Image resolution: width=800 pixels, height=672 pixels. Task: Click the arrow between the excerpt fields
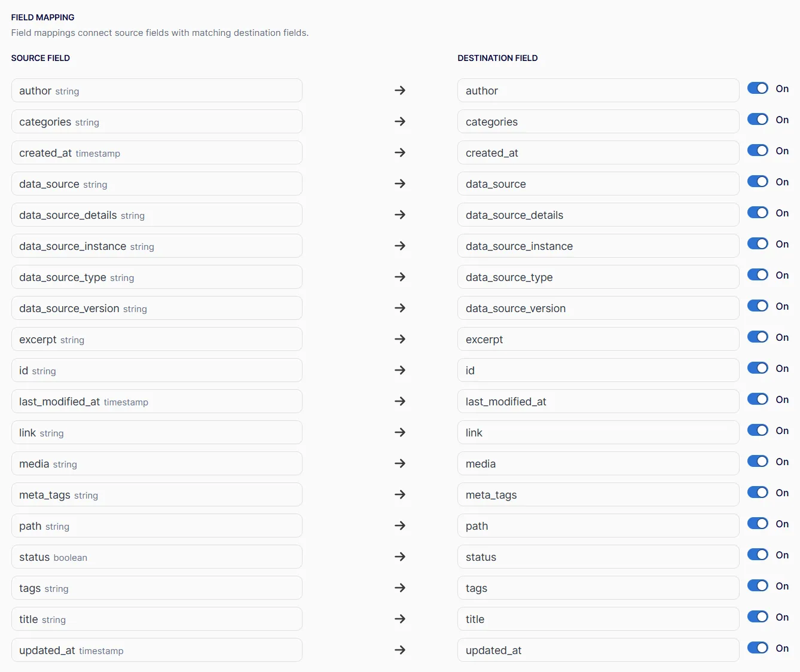tap(400, 339)
